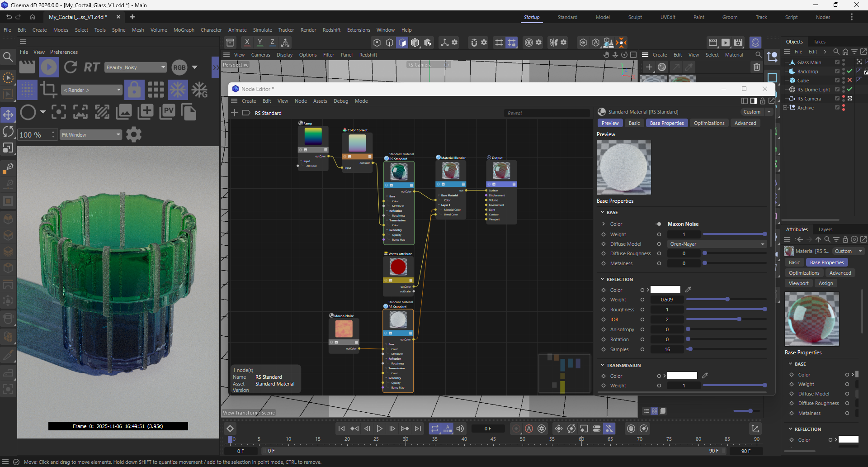Add a new material with plus icon

[x=649, y=67]
